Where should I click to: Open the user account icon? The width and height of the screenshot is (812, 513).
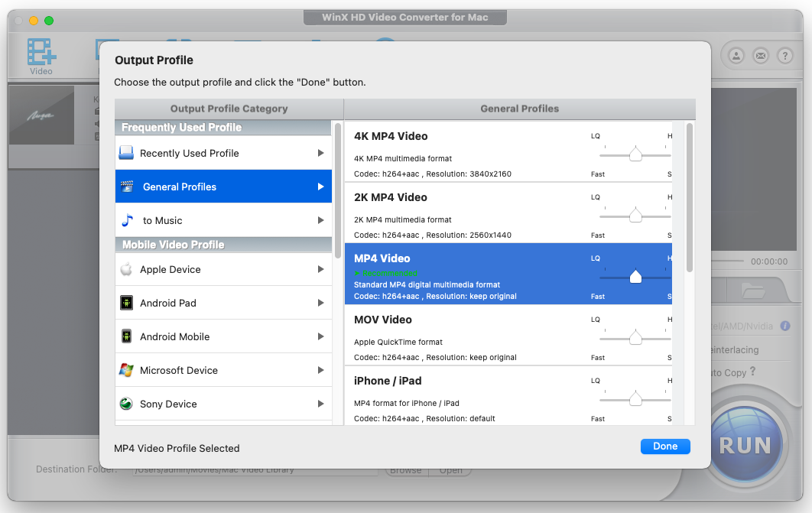coord(736,55)
